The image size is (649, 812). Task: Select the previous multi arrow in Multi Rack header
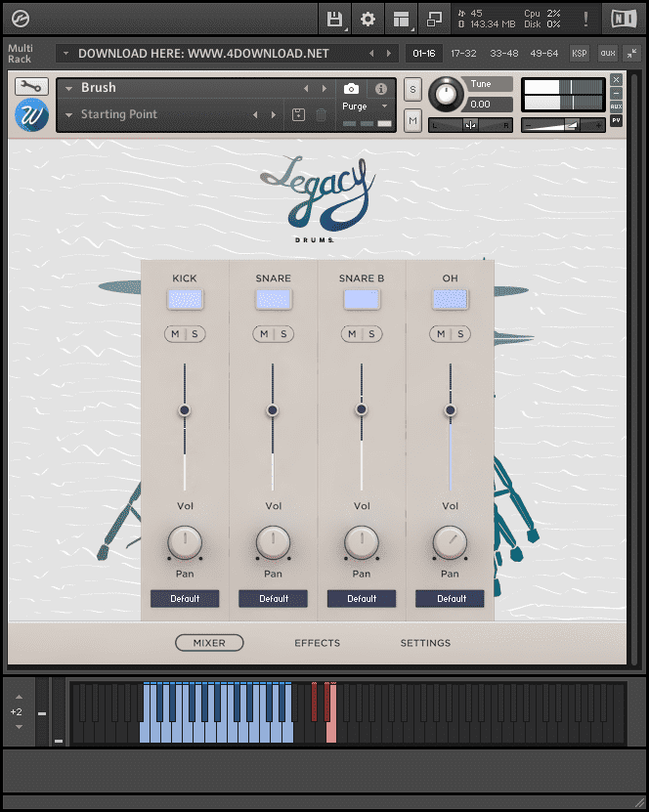[370, 54]
